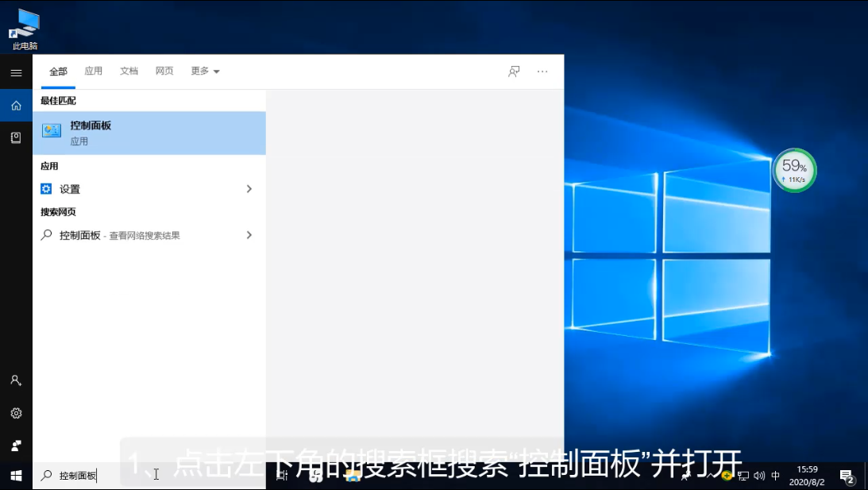The width and height of the screenshot is (868, 490).
Task: Open the 控制面板 best match result
Action: pos(149,133)
